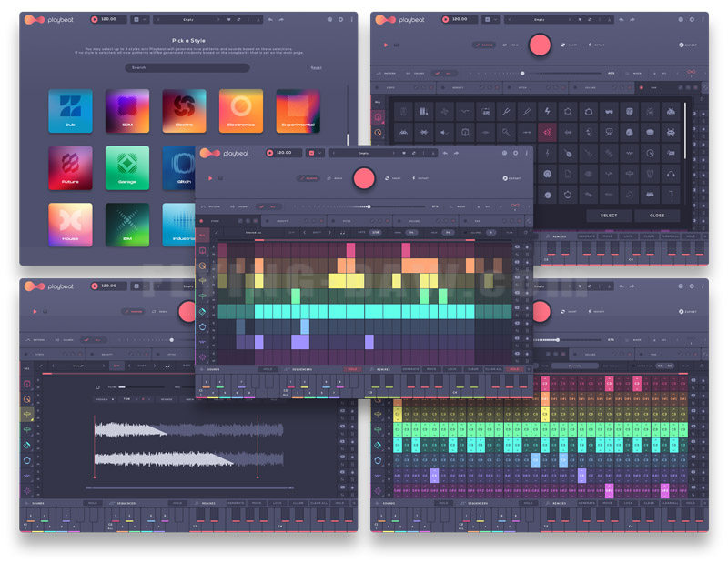Click the sample start marker in waveform window
The height and width of the screenshot is (562, 728).
(x=95, y=446)
